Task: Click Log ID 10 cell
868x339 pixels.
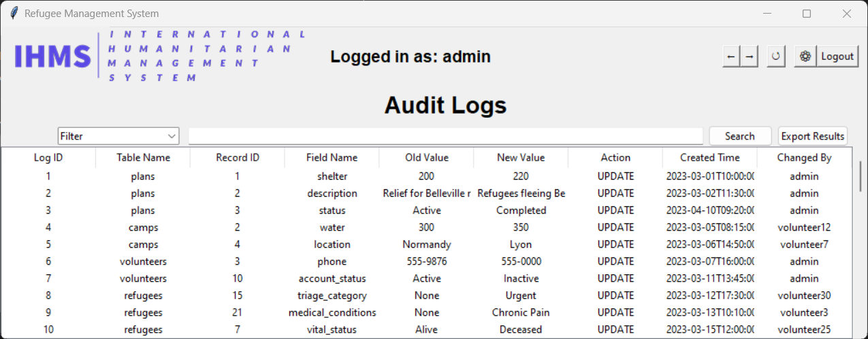Action: coord(48,329)
